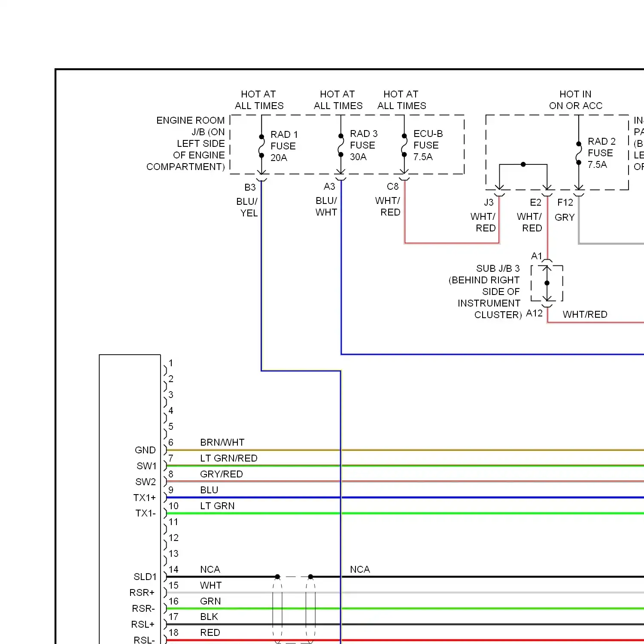644x644 pixels.
Task: Select the WHT/RED label beside A12
Action: tap(585, 314)
